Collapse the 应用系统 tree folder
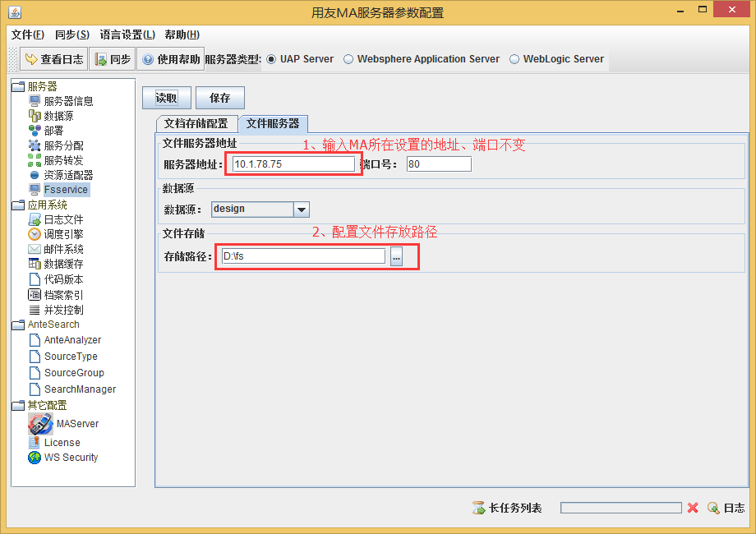 coord(18,205)
